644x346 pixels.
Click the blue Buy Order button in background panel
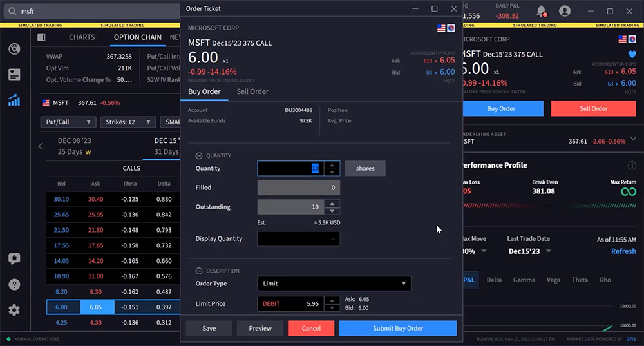pos(503,108)
